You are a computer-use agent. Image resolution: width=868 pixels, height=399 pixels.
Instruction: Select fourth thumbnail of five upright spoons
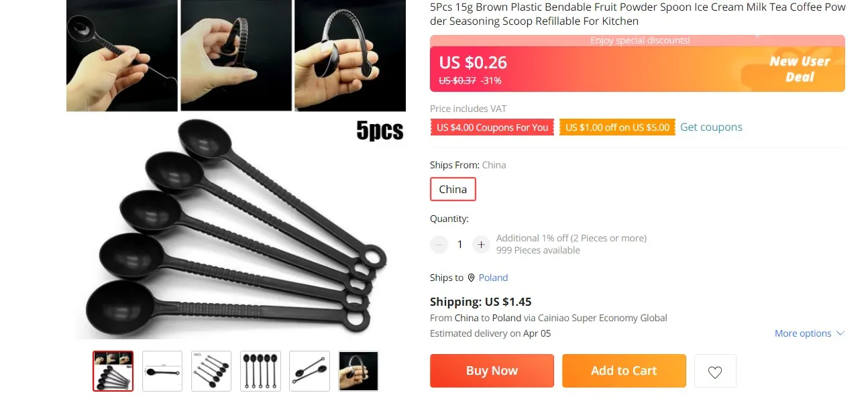(x=260, y=371)
